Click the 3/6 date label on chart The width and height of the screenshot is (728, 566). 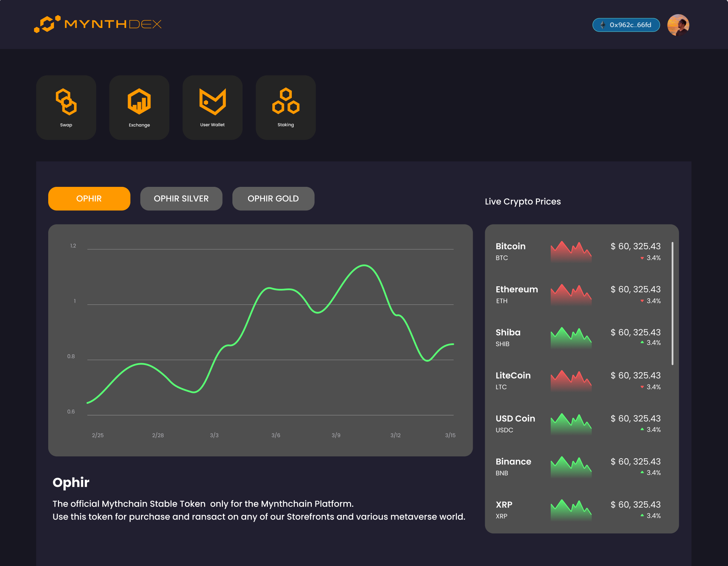(x=276, y=435)
